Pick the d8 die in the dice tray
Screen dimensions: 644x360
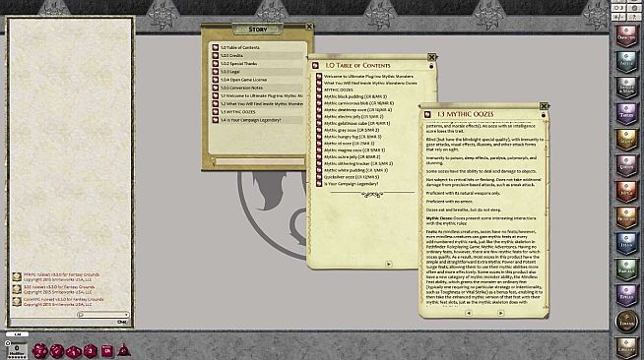pos(91,351)
